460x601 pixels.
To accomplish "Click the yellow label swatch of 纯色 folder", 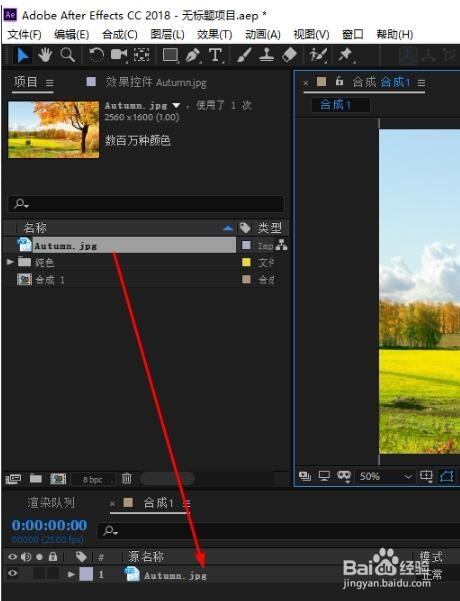I will point(246,262).
